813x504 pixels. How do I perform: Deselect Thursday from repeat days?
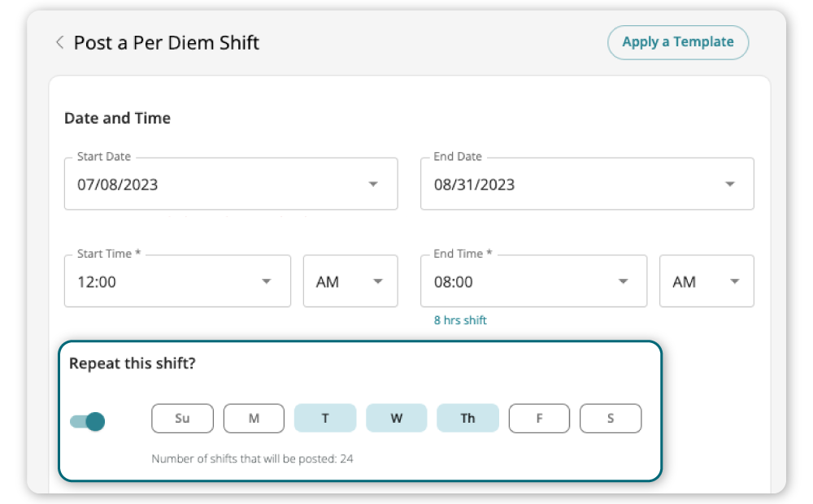point(467,419)
